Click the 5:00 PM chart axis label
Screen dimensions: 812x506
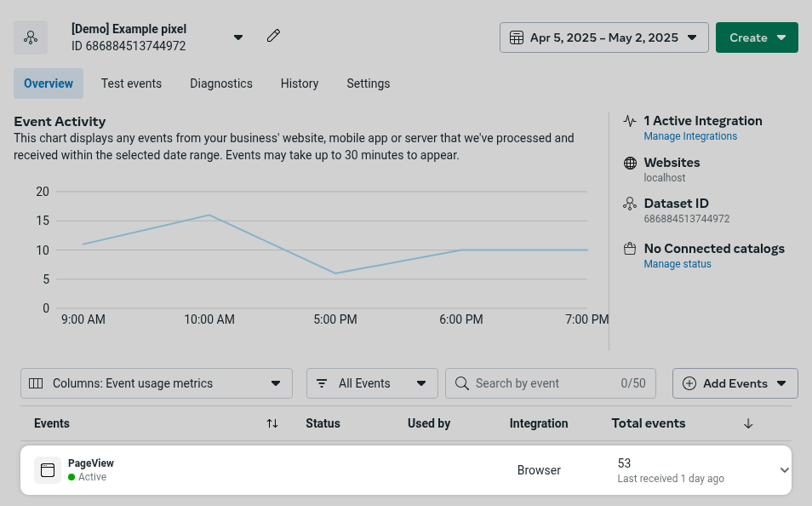click(x=335, y=319)
